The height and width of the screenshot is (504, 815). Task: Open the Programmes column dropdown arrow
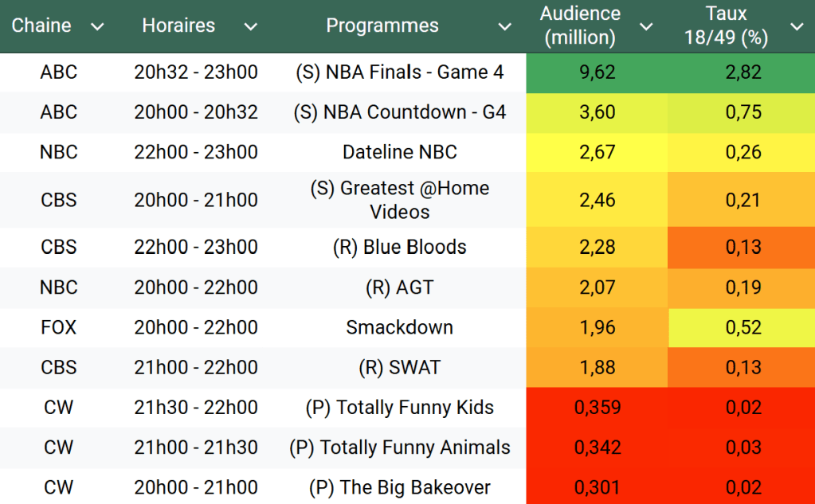pyautogui.click(x=504, y=27)
